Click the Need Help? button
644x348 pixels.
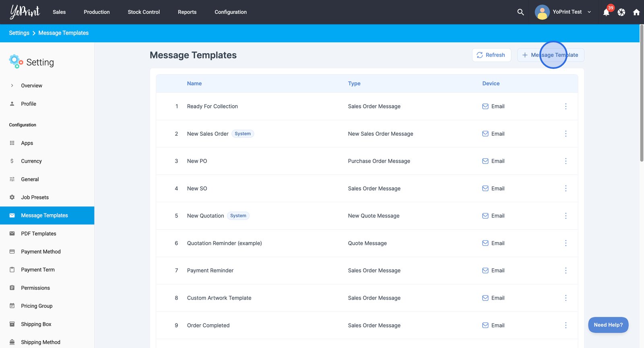608,325
